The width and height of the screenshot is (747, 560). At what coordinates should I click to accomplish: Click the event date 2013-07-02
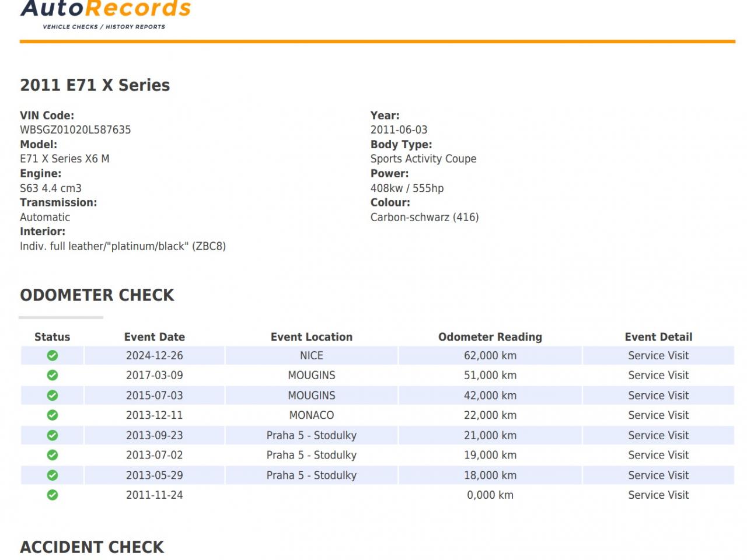[155, 455]
